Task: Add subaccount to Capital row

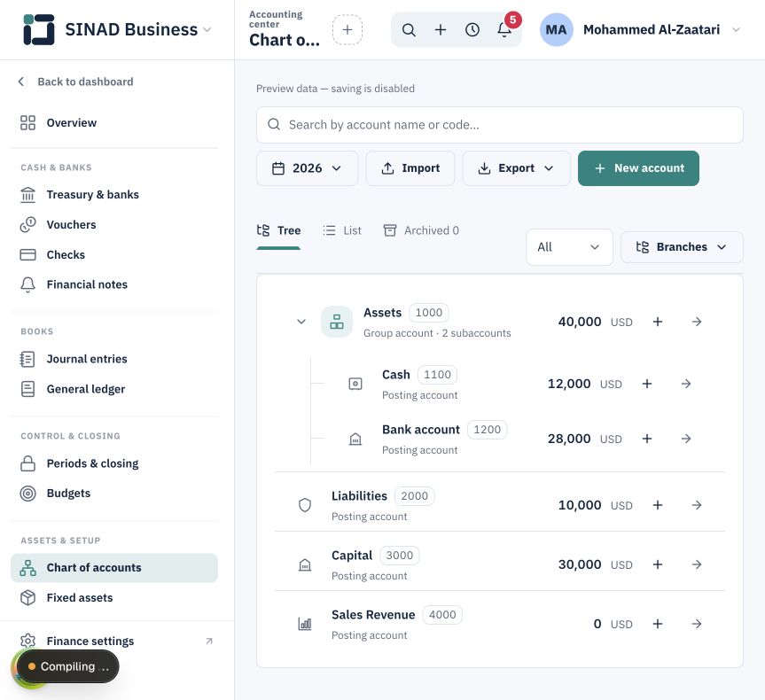Action: click(x=658, y=564)
